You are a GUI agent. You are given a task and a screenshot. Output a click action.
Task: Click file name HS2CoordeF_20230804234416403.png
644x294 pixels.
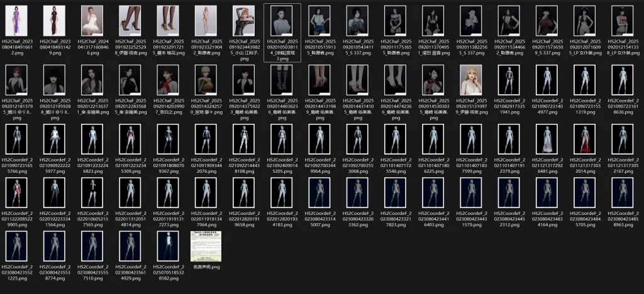[433, 219]
